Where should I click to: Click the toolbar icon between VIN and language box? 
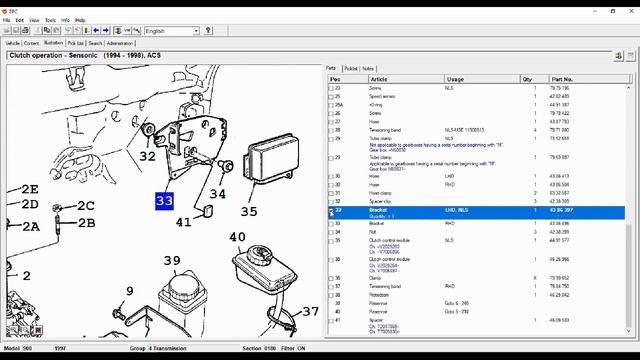click(137, 31)
